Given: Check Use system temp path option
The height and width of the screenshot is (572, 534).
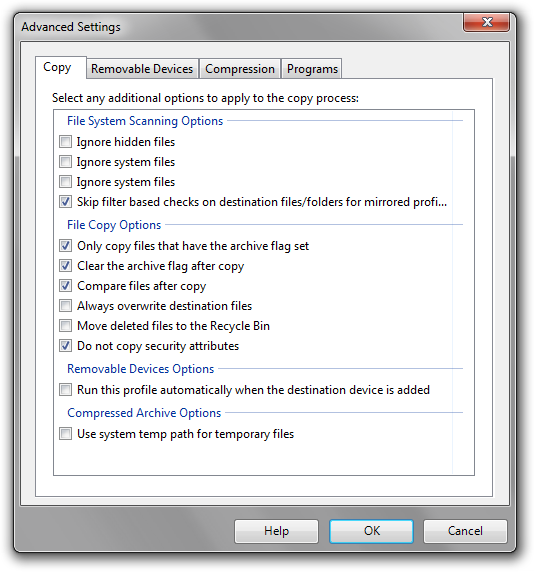Looking at the screenshot, I should click(x=66, y=434).
